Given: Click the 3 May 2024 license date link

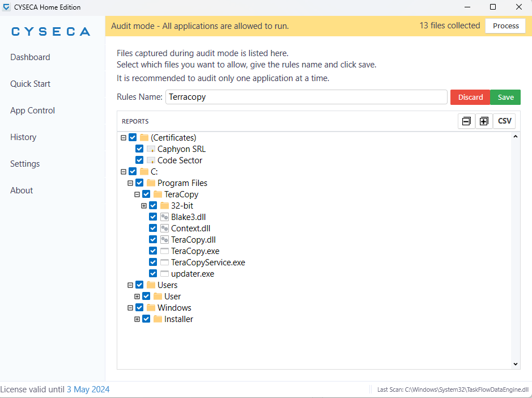Looking at the screenshot, I should coord(88,389).
